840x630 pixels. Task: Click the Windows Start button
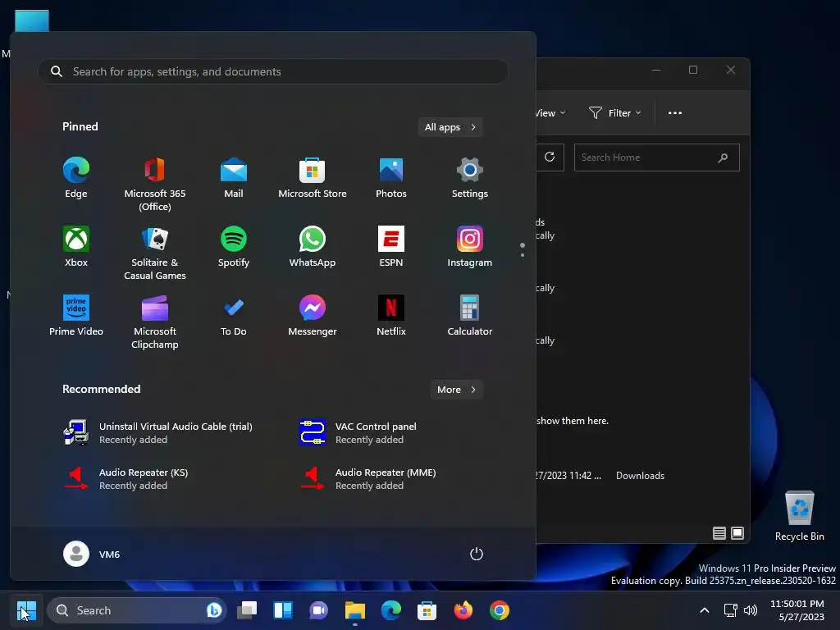coord(26,610)
